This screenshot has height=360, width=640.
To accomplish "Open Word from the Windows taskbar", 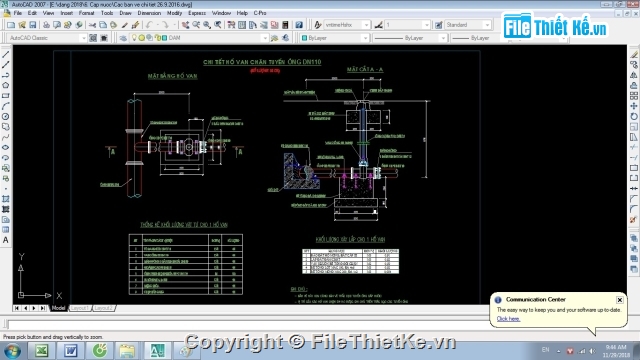I will [x=71, y=351].
